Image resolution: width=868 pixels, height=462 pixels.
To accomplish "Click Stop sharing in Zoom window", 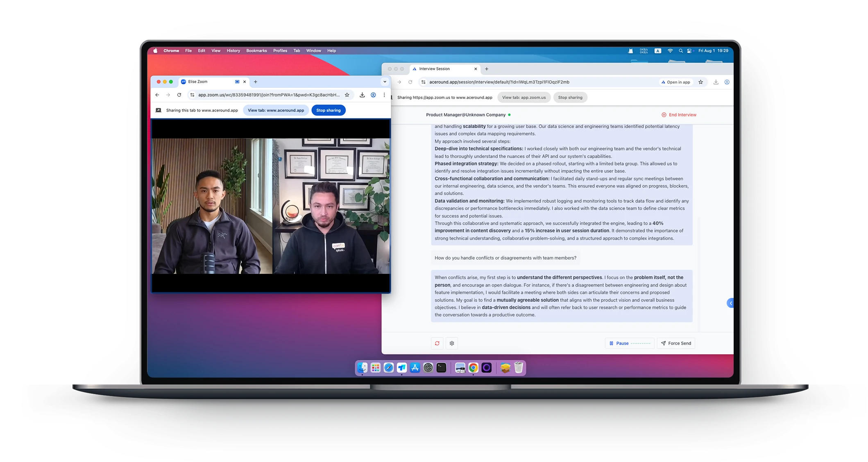I will point(328,110).
